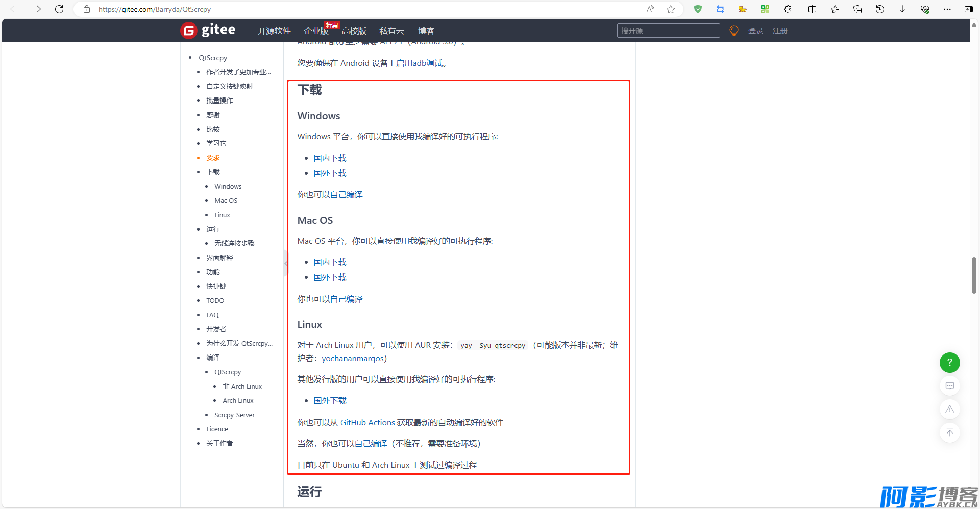
Task: Click the floating feedback chat icon
Action: click(x=950, y=386)
